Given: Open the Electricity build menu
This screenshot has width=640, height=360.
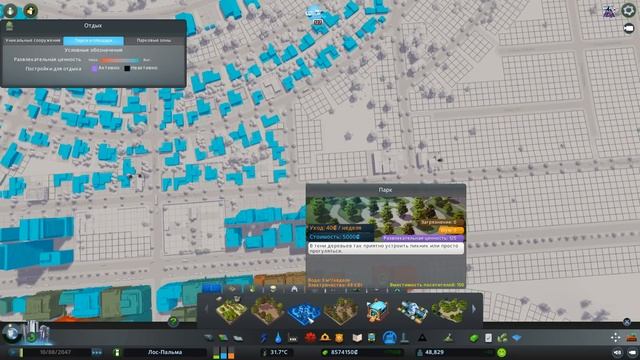Looking at the screenshot, I should point(263,338).
